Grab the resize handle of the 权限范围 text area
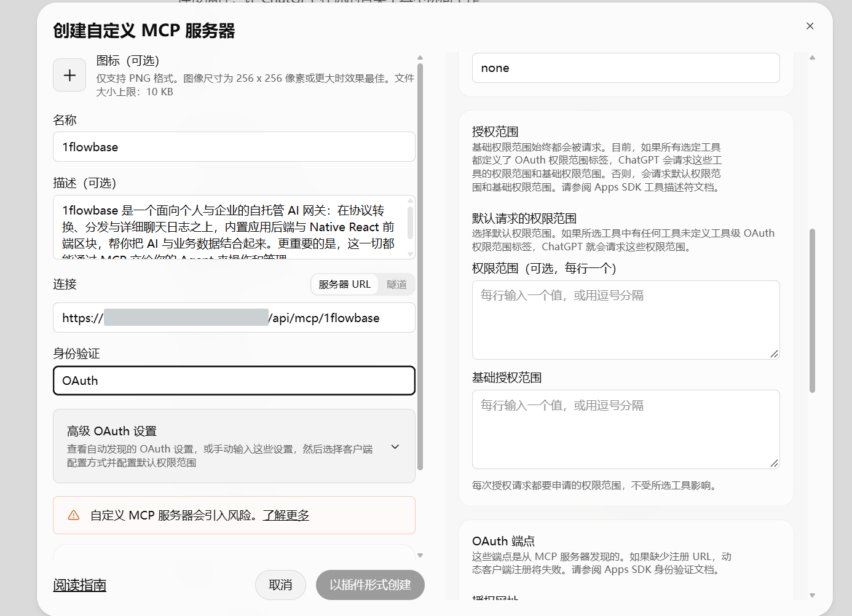852x616 pixels. pyautogui.click(x=774, y=353)
